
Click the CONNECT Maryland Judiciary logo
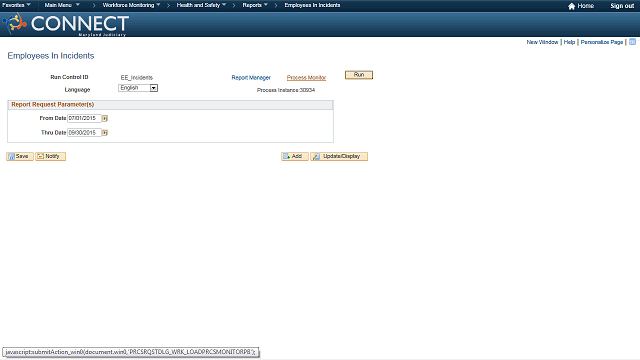tap(66, 24)
